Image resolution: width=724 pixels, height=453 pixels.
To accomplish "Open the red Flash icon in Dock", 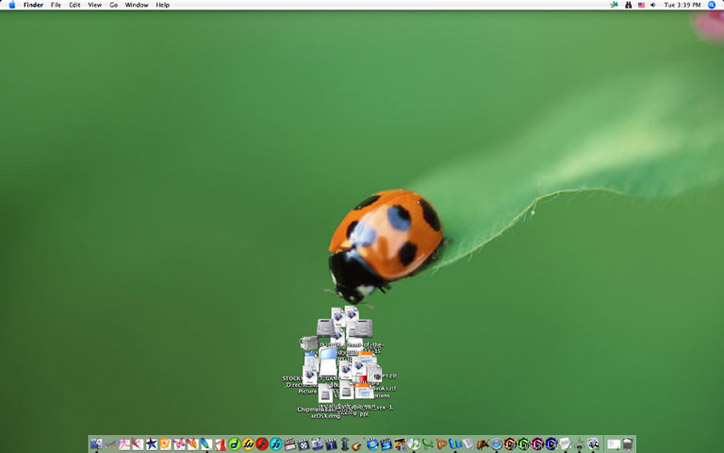I will 262,443.
